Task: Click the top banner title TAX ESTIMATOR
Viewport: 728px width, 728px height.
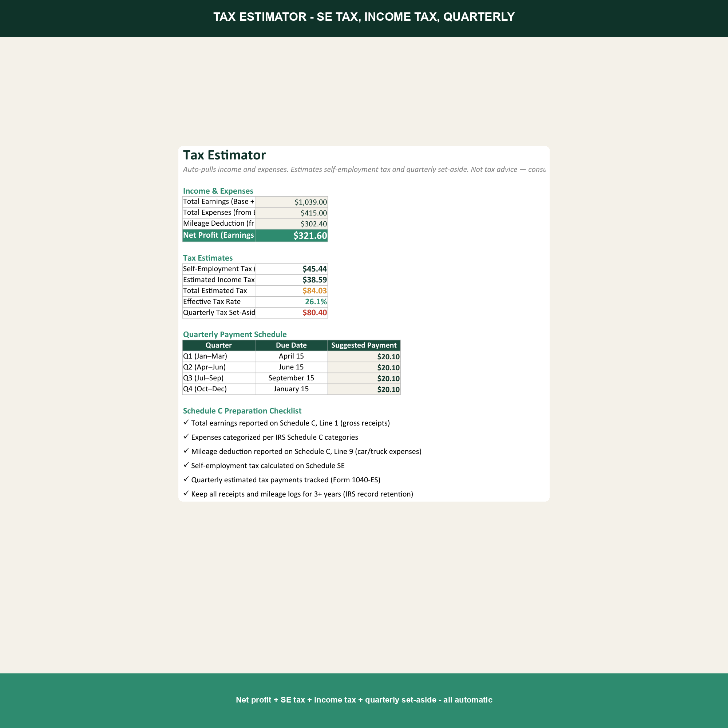Action: [x=364, y=17]
